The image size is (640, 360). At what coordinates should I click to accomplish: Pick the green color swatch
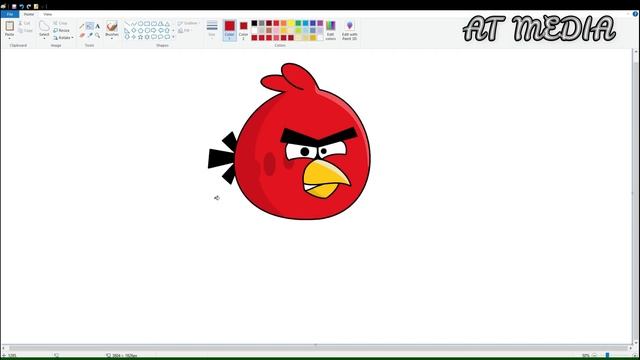(x=298, y=23)
